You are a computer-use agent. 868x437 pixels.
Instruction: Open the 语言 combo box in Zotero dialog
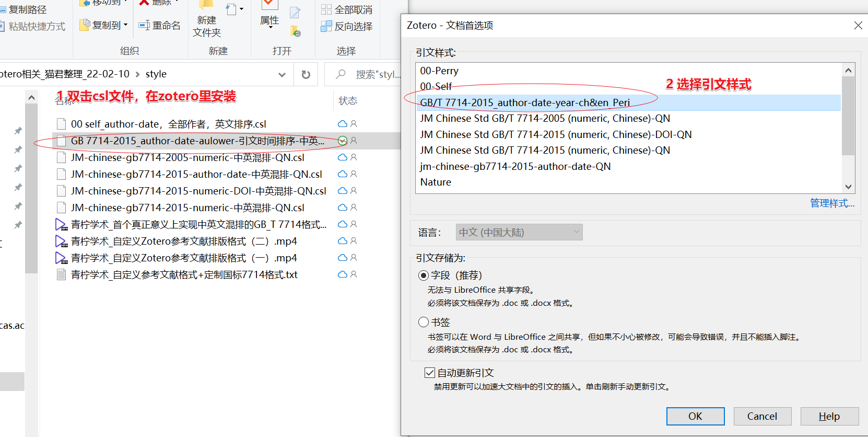pyautogui.click(x=519, y=232)
